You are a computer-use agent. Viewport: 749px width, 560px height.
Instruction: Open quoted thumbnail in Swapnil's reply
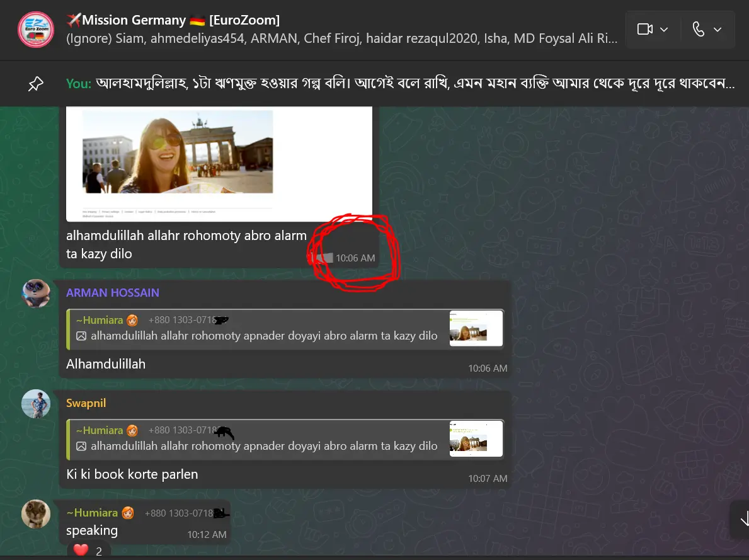click(x=476, y=438)
